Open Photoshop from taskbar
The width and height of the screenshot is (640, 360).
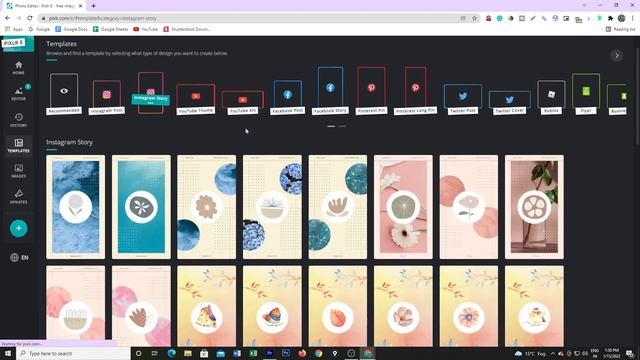coord(286,353)
